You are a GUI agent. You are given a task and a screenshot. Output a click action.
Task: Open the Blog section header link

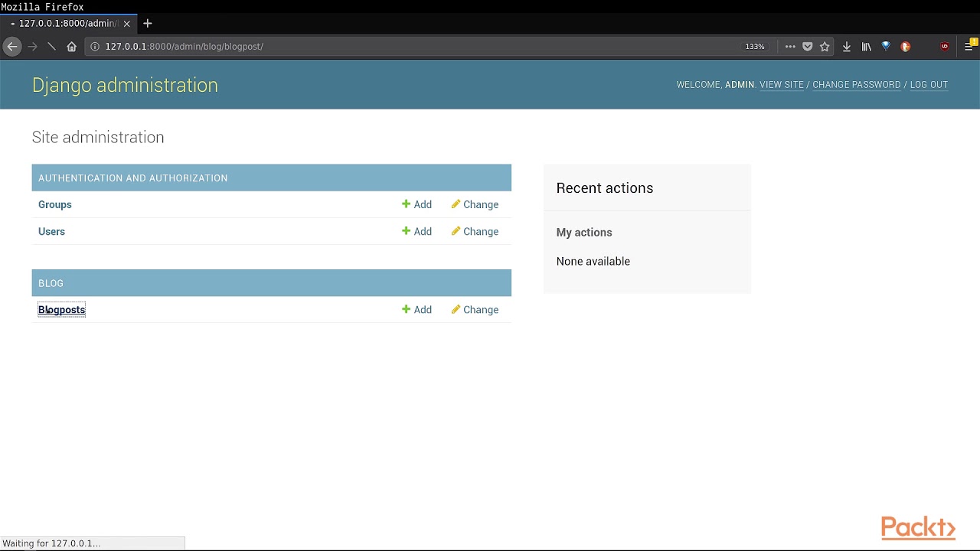[51, 283]
